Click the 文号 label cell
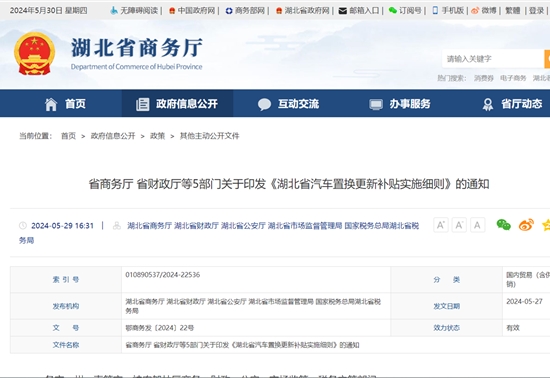This screenshot has width=550, height=378. coord(66,328)
